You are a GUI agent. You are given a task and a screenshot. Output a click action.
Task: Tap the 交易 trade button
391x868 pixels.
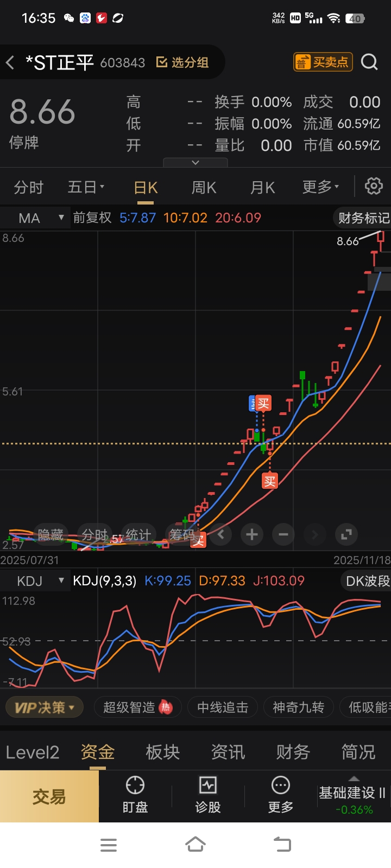pos(49,796)
